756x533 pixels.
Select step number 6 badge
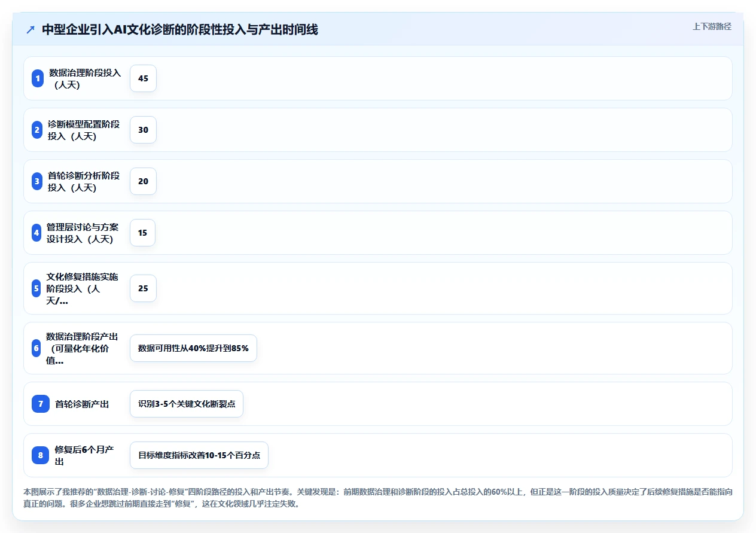[x=36, y=348]
